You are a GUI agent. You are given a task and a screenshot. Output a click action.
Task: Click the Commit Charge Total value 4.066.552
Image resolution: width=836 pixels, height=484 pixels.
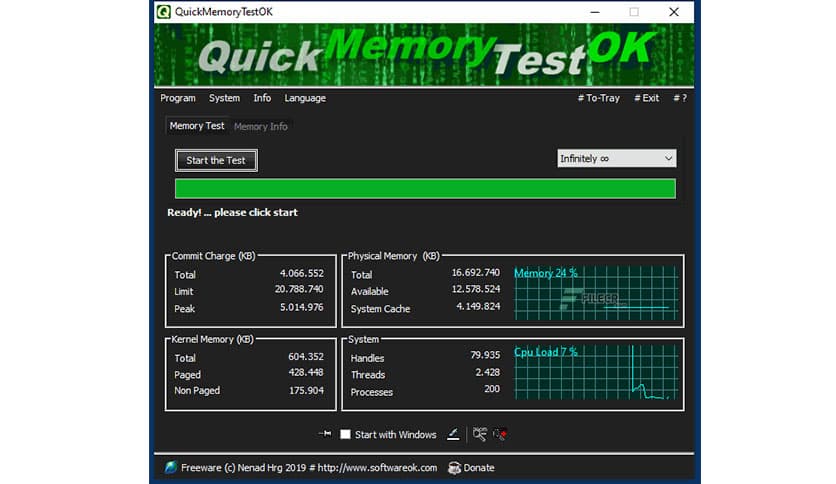point(302,273)
